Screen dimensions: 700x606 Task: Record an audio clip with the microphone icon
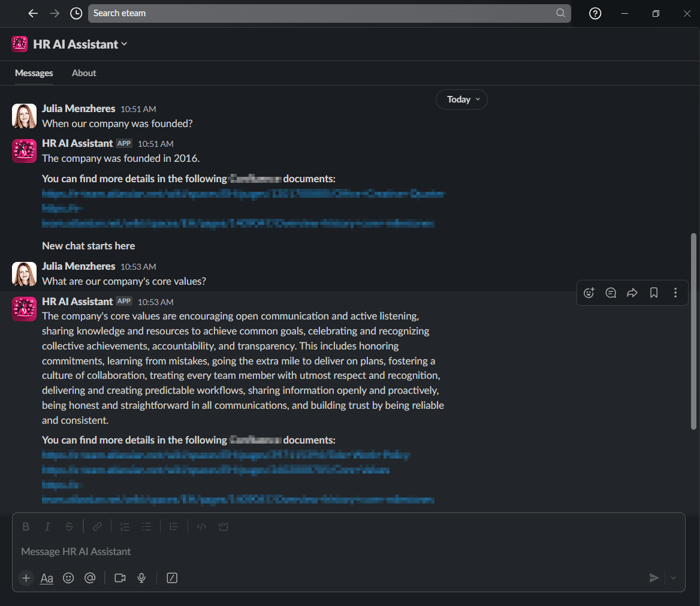(x=141, y=578)
